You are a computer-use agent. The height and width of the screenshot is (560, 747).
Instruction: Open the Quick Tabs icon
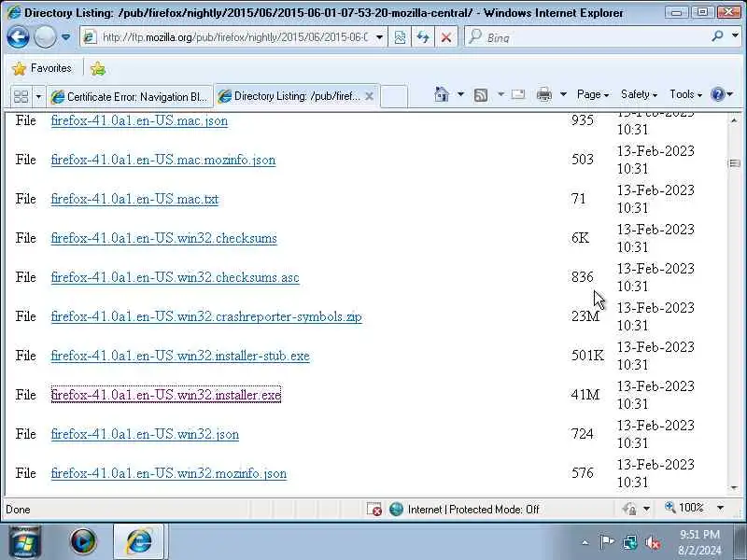21,97
